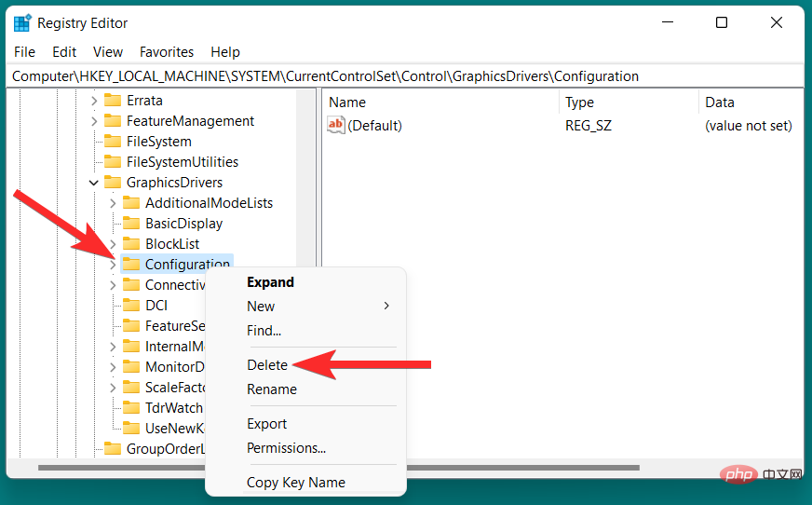Click the Registry Editor app icon

click(x=22, y=23)
